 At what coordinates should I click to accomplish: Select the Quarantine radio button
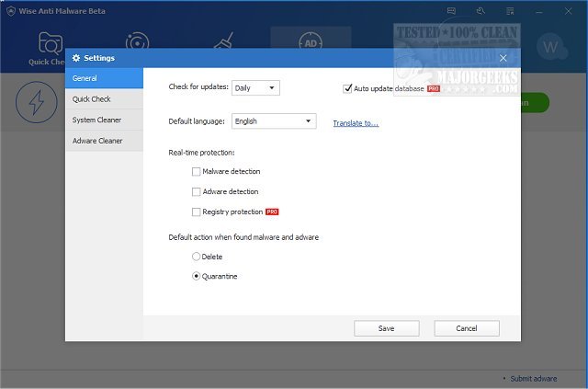point(196,276)
